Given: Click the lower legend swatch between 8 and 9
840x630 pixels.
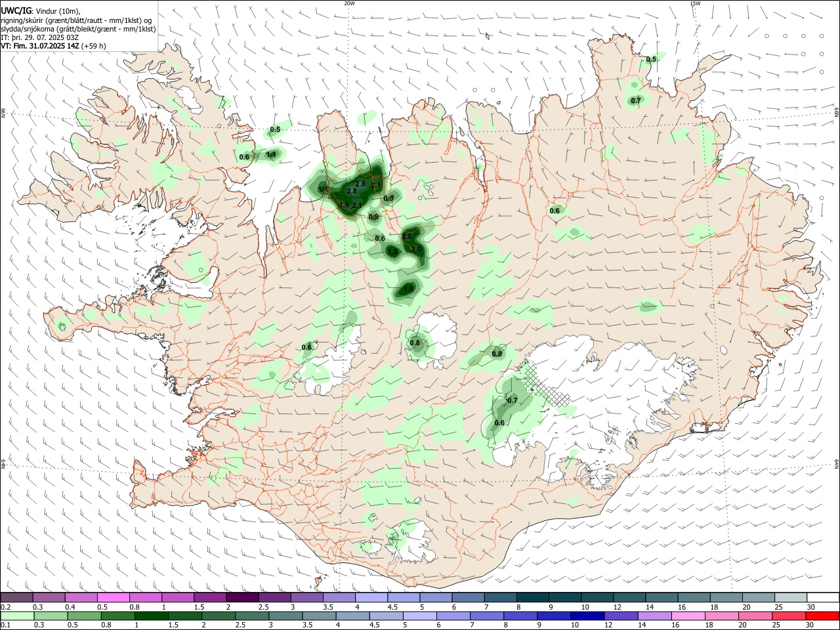Looking at the screenshot, I should (520, 616).
